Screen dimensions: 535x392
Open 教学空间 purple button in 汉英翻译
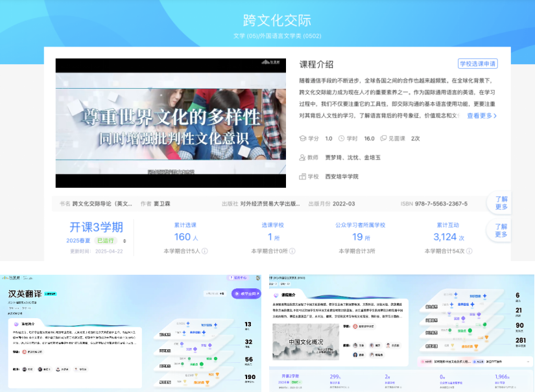[x=246, y=294]
